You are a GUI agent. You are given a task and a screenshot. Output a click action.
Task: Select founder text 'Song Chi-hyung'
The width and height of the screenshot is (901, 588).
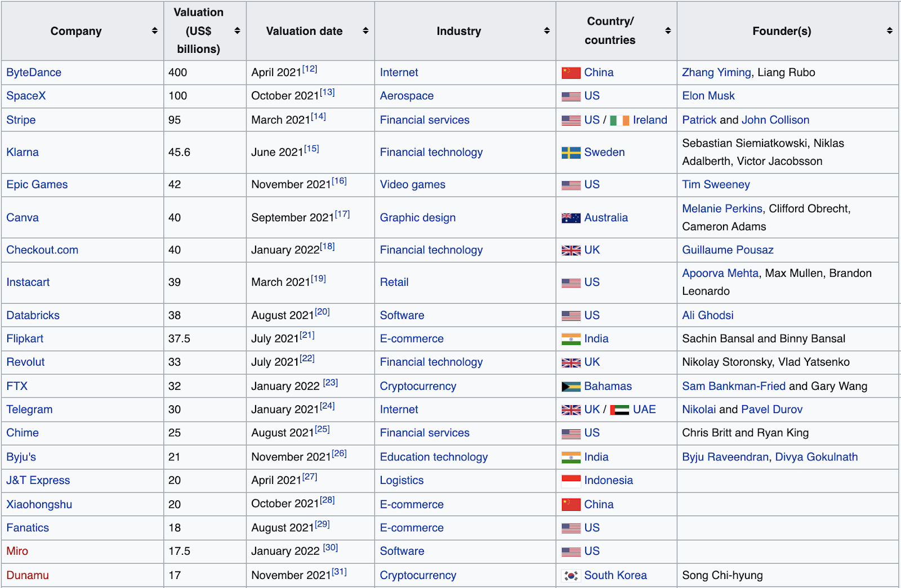(x=722, y=575)
